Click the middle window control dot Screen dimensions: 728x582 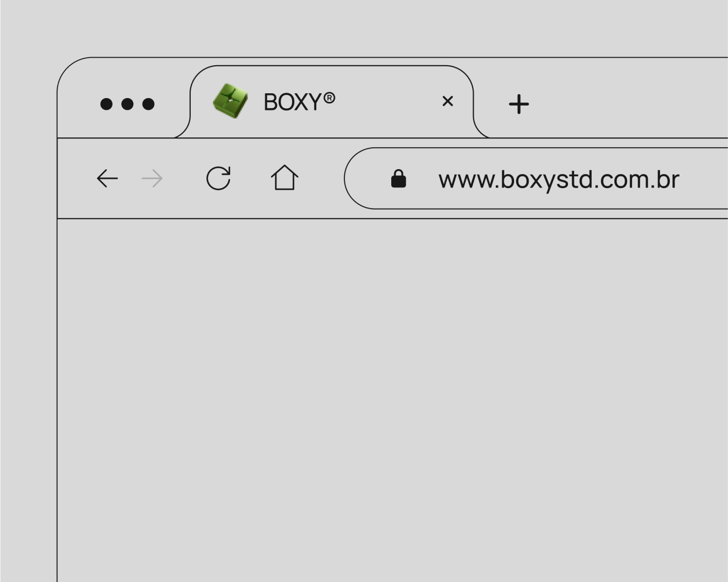click(x=127, y=104)
